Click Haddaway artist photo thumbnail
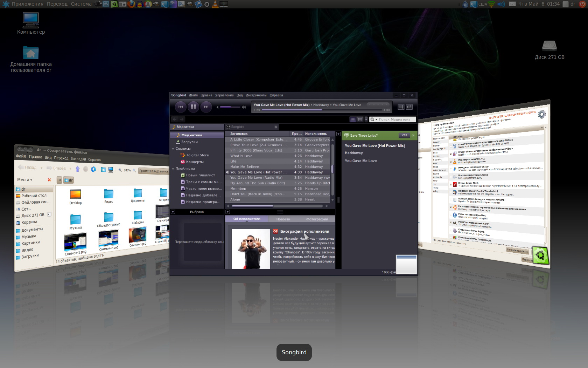Image resolution: width=588 pixels, height=368 pixels. [x=251, y=249]
